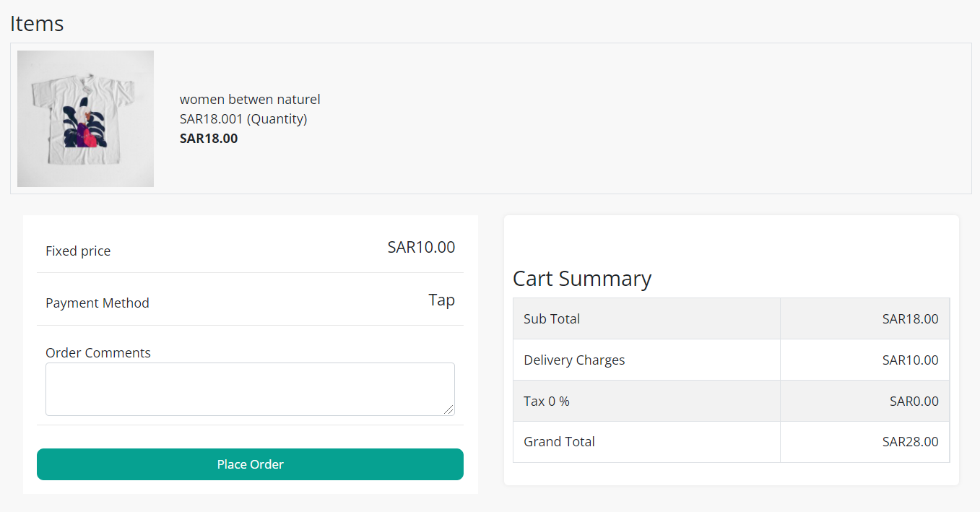Click the Order Comments resize handle
The width and height of the screenshot is (980, 512).
[x=448, y=409]
